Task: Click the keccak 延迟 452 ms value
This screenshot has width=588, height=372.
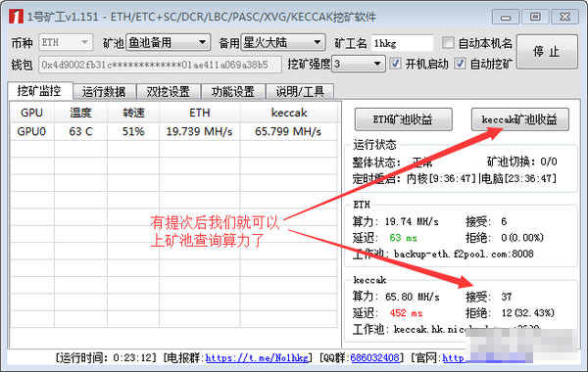Action: 406,313
